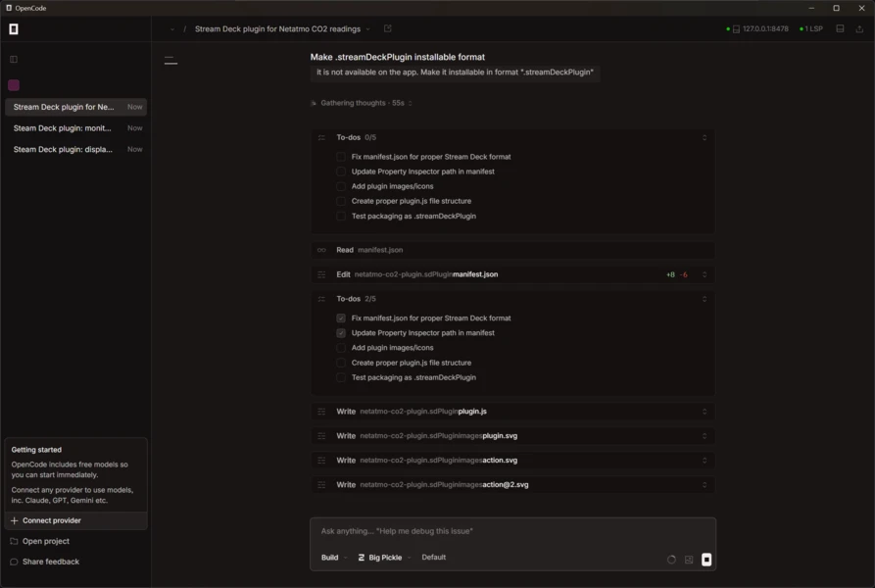
Task: Collapse the To-dos 2/5 panel
Action: (705, 299)
